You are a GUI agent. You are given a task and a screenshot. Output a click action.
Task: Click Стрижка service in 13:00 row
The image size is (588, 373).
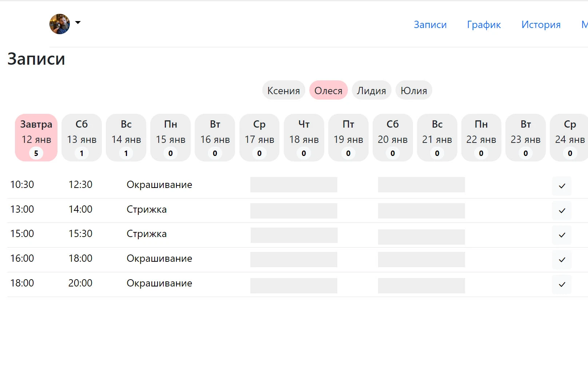147,209
